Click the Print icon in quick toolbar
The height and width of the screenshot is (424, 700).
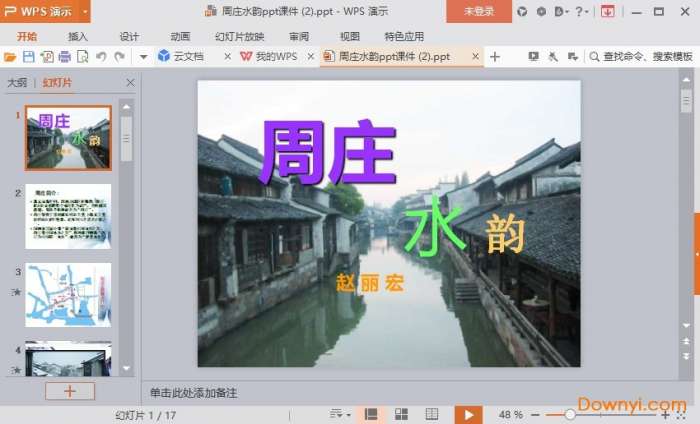[65, 56]
